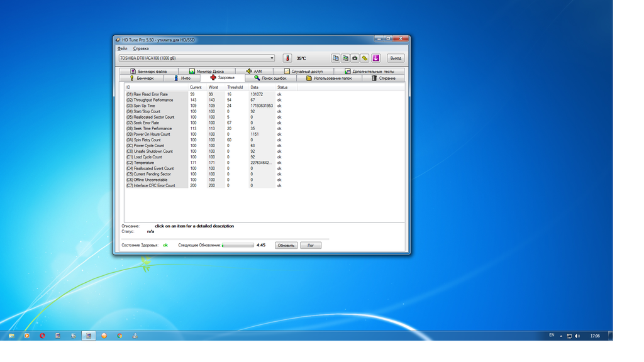Switch to the Стирание tab
The image size is (644, 362).
[383, 78]
